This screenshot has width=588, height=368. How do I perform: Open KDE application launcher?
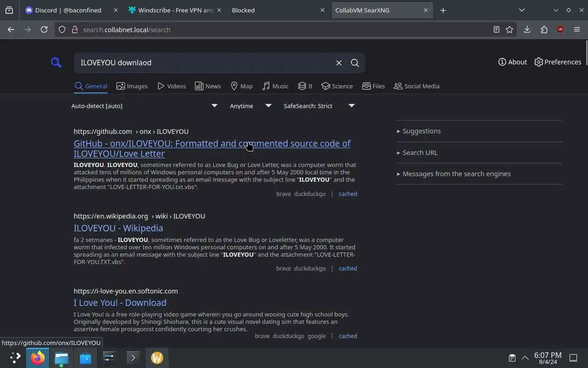(16, 358)
